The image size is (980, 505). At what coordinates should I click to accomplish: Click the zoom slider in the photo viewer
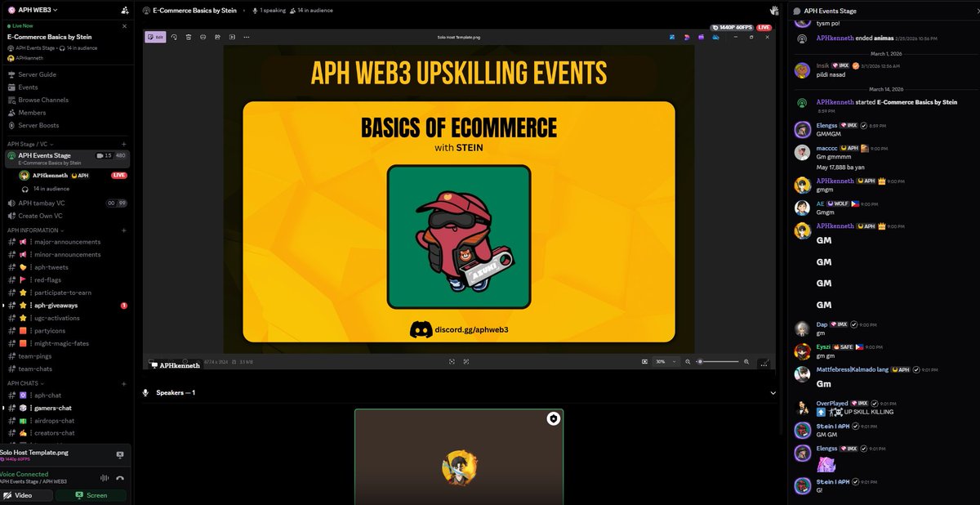tap(718, 361)
